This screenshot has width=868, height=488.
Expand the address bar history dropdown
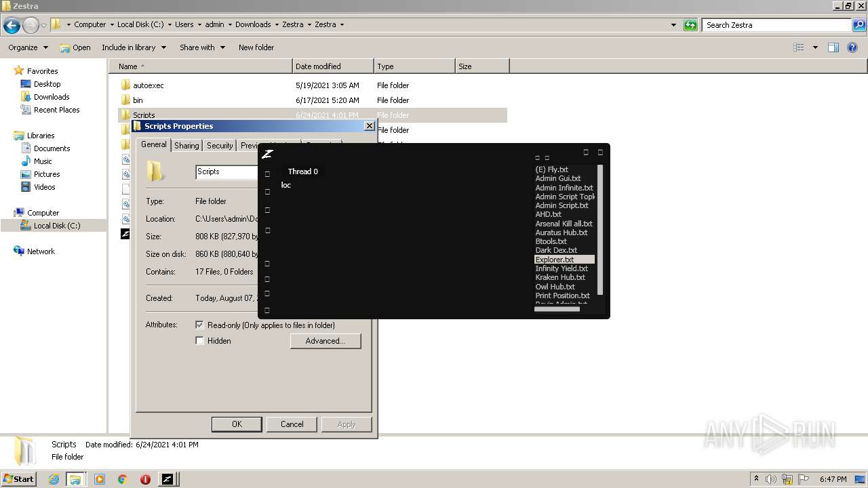673,25
